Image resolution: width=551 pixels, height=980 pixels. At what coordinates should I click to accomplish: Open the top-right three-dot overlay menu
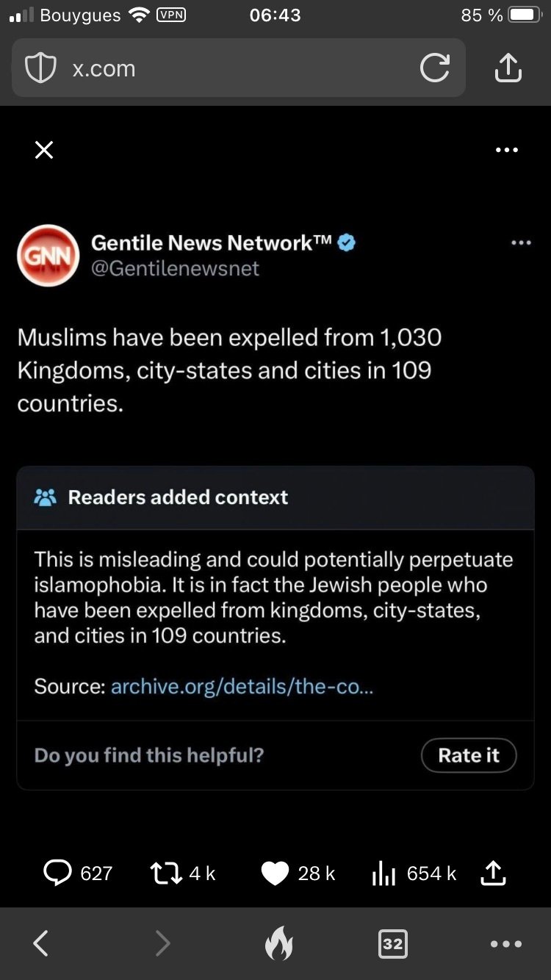(x=506, y=150)
